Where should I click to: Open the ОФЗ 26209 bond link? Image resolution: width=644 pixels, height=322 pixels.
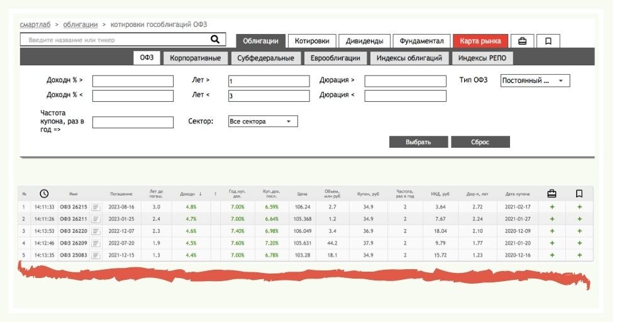pos(74,243)
